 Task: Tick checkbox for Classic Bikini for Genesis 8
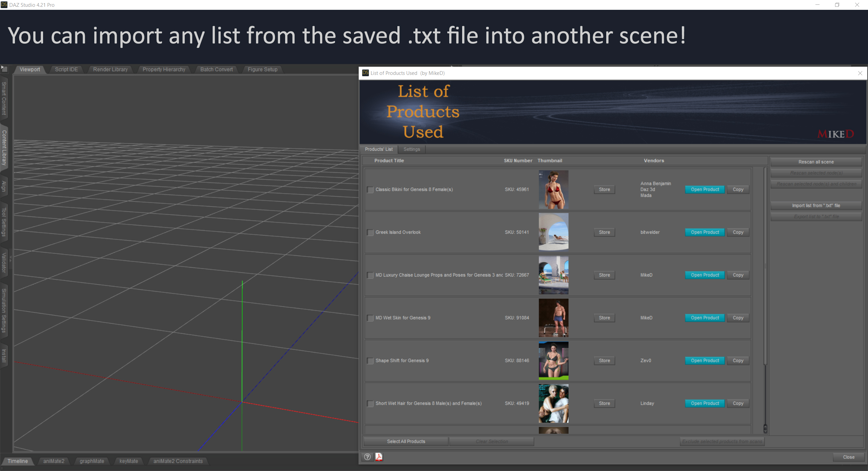click(370, 190)
